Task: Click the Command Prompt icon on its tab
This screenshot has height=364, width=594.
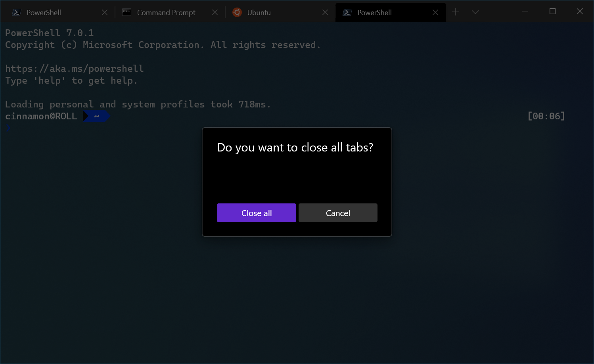Action: 126,12
